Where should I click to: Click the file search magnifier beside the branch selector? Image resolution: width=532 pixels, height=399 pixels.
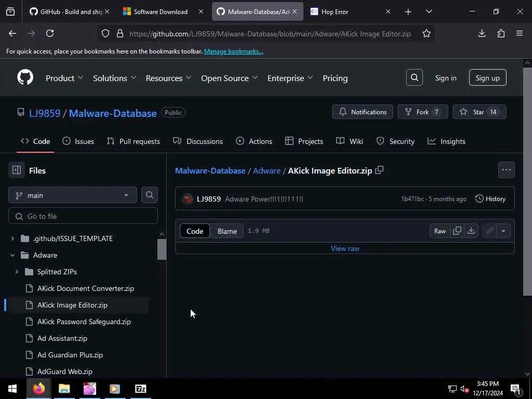[149, 195]
